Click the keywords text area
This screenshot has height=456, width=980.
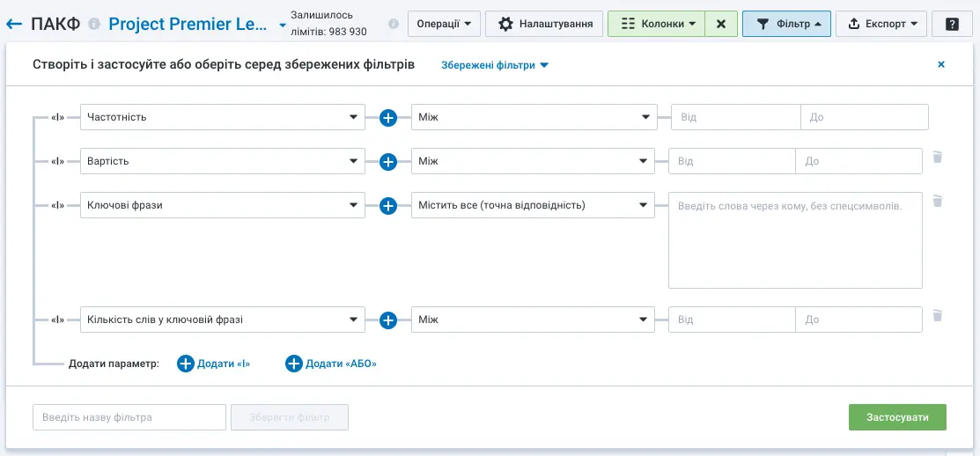pos(795,240)
